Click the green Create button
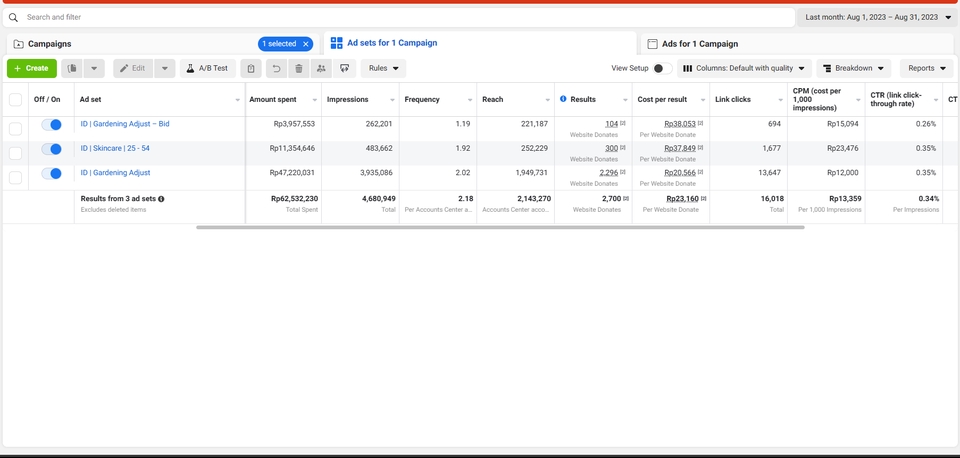Viewport: 960px width, 458px height. coord(32,69)
